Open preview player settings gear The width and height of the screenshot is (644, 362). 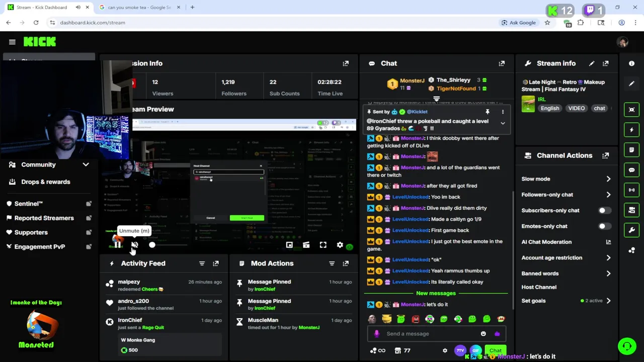point(340,245)
